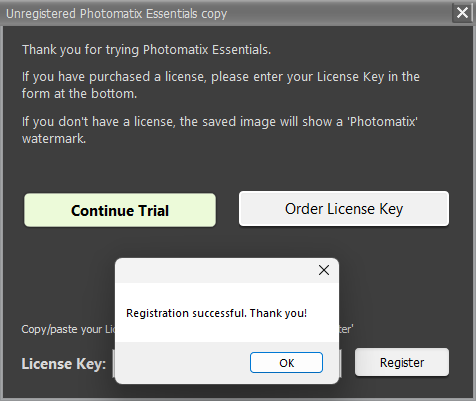This screenshot has height=401, width=476.
Task: Click the gray footer beside OK button
Action: [183, 362]
